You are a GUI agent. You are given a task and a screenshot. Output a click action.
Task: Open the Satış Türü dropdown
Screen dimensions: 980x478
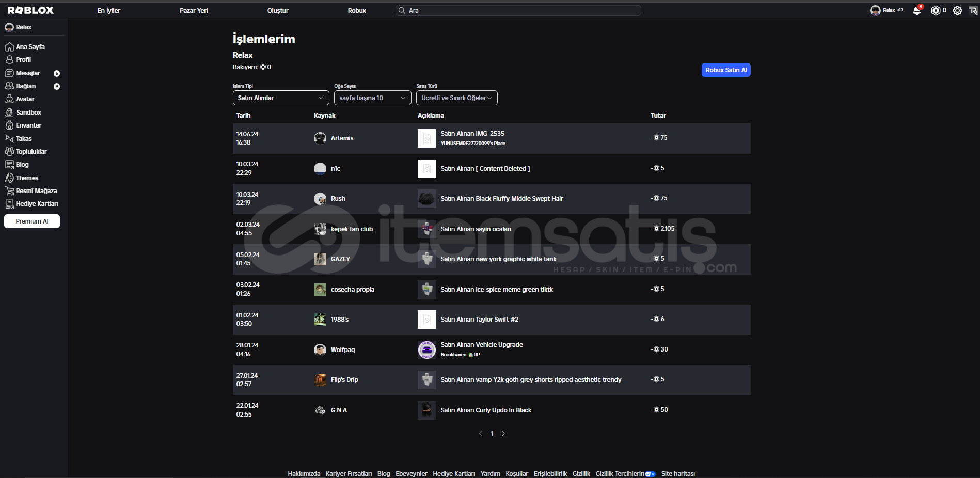457,98
